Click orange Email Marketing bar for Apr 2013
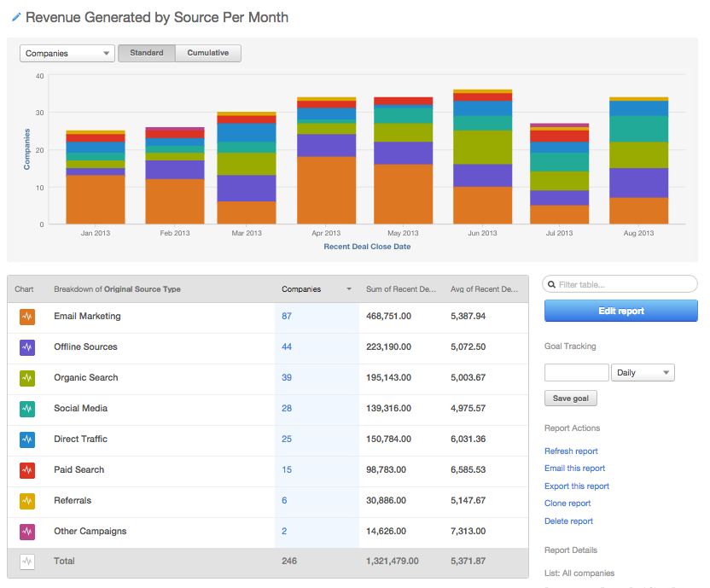Image resolution: width=710 pixels, height=588 pixels. click(326, 190)
